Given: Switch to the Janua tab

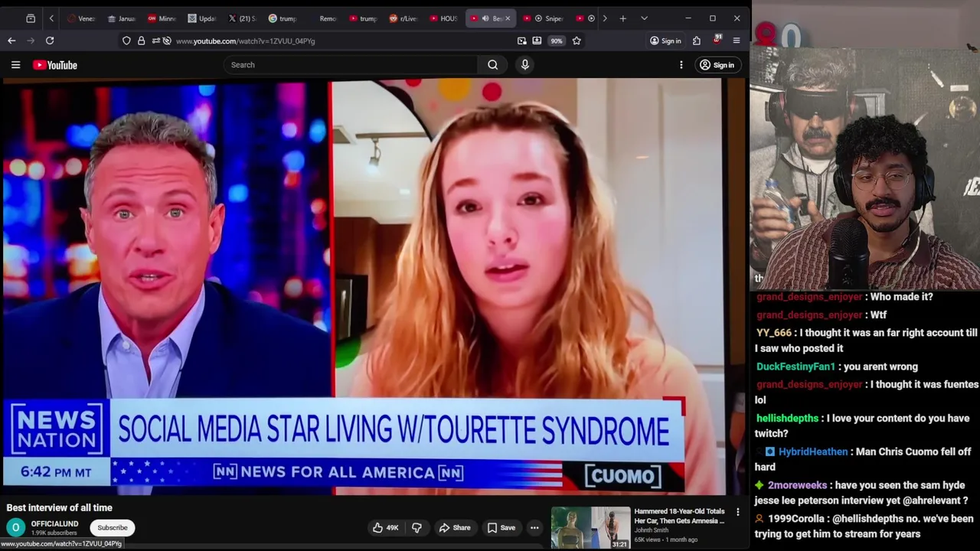Looking at the screenshot, I should point(122,18).
